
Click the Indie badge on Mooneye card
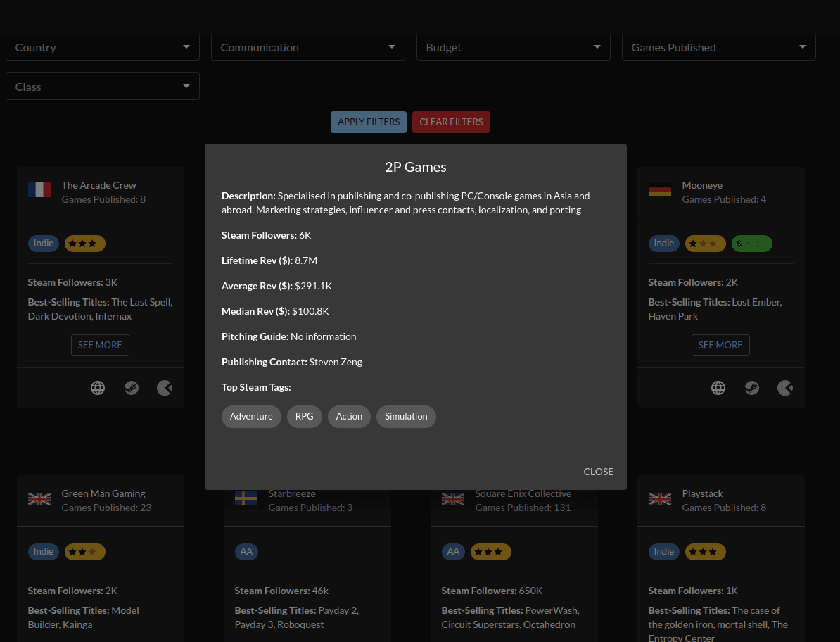tap(663, 244)
